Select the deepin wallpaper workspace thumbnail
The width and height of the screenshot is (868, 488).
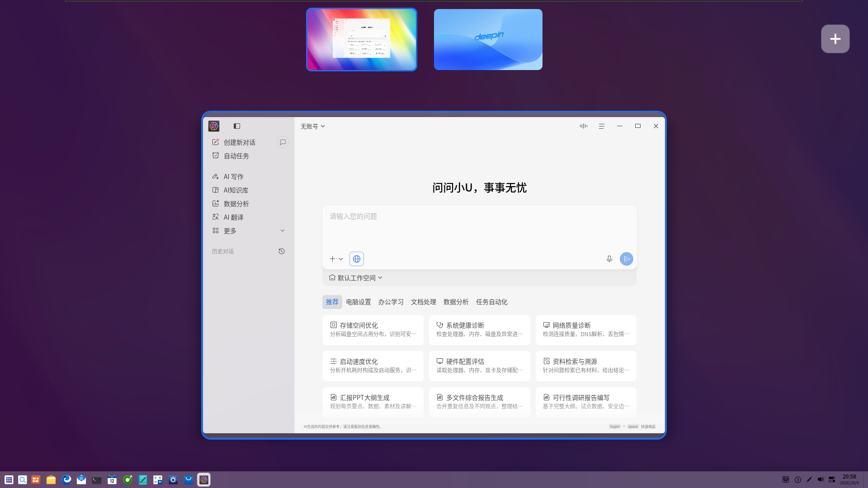[488, 39]
